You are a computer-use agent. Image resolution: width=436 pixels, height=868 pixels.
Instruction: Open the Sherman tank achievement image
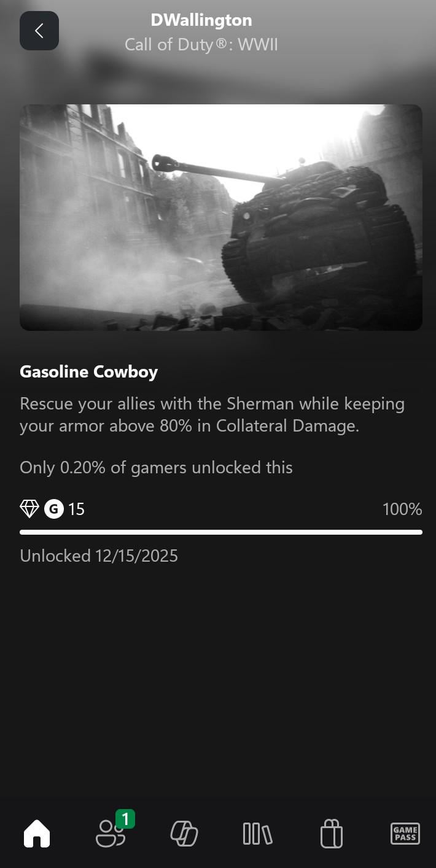(x=221, y=217)
